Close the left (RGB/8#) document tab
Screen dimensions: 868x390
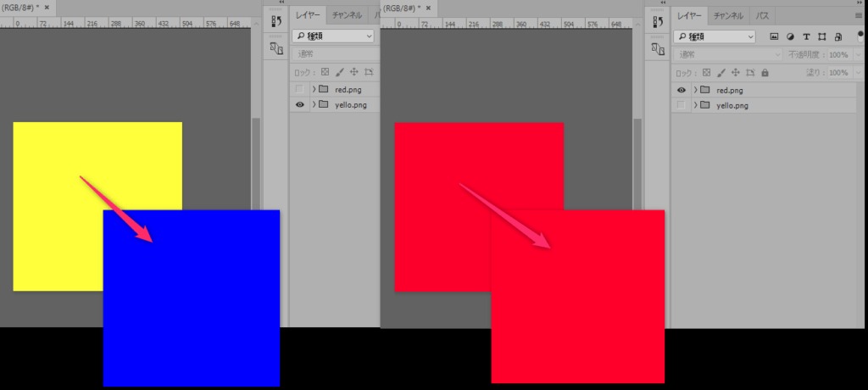pyautogui.click(x=47, y=7)
